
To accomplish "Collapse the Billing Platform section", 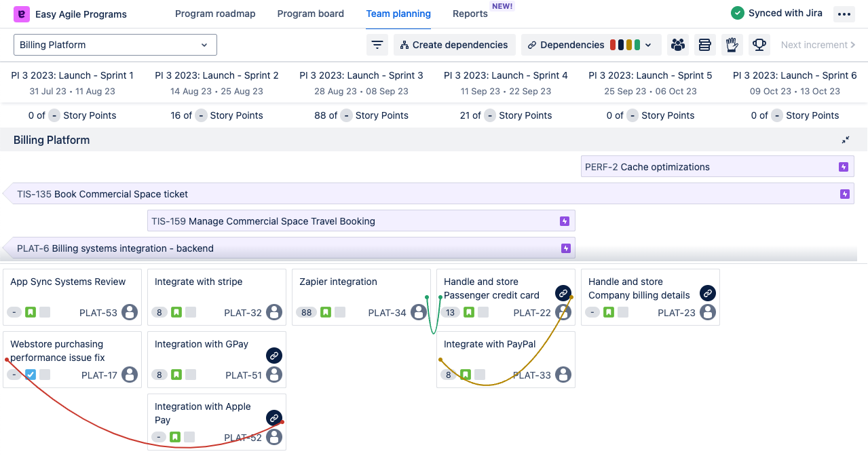I will [x=846, y=140].
